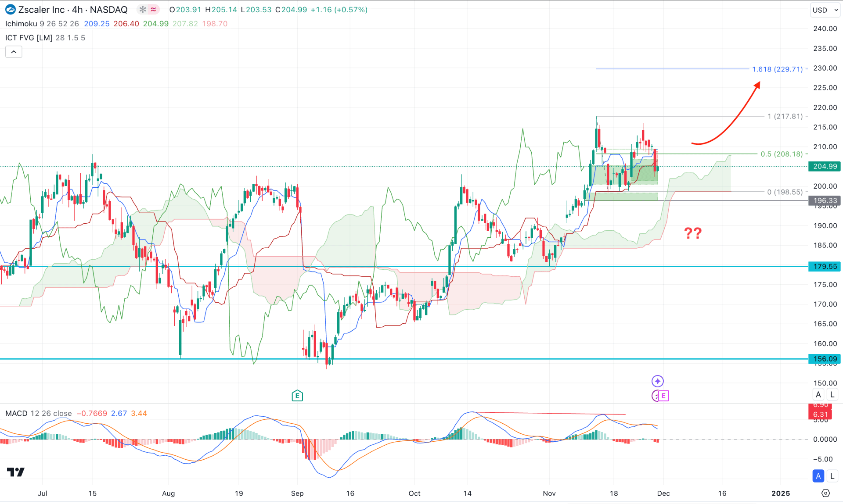
Task: Open chart settings gear icon
Action: click(x=825, y=493)
